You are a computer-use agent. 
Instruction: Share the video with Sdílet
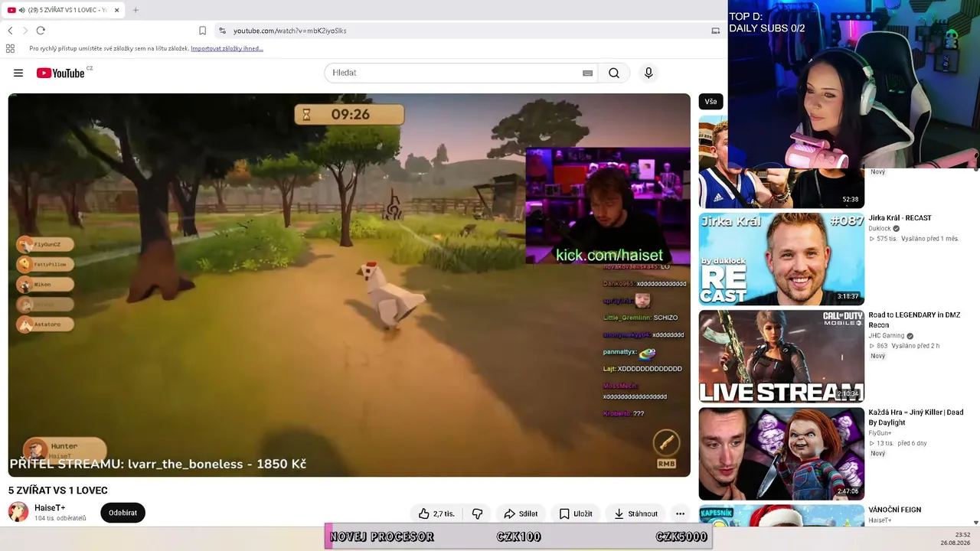521,514
